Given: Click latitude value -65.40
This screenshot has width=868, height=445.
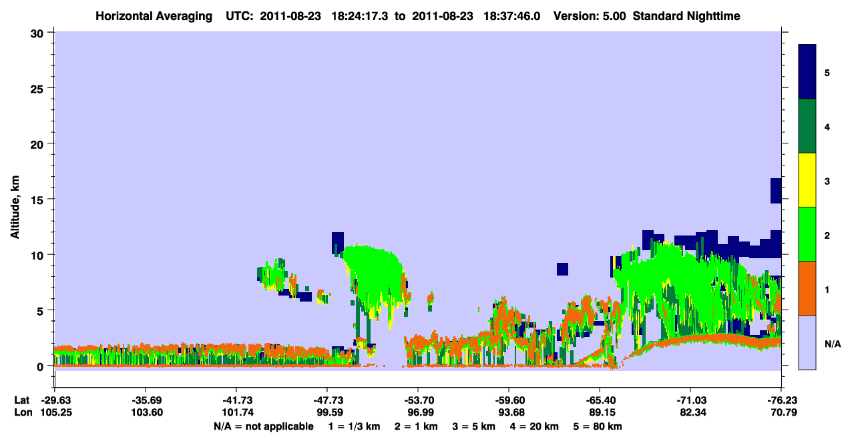Looking at the screenshot, I should 600,400.
